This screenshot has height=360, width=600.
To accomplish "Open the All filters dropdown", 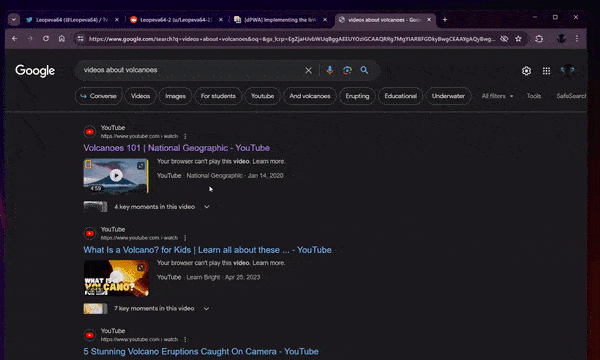I will 497,96.
